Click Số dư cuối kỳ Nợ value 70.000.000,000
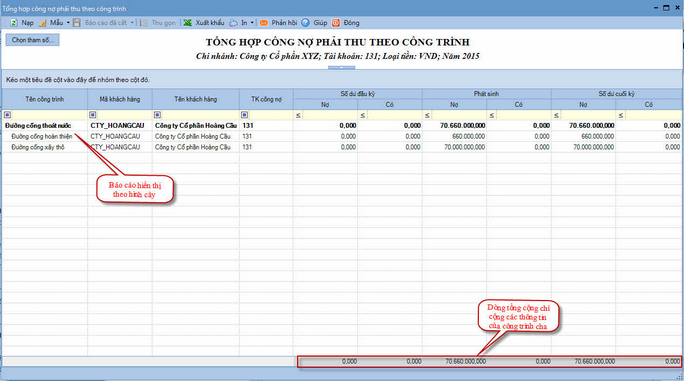Image resolution: width=684 pixels, height=381 pixels. 594,148
